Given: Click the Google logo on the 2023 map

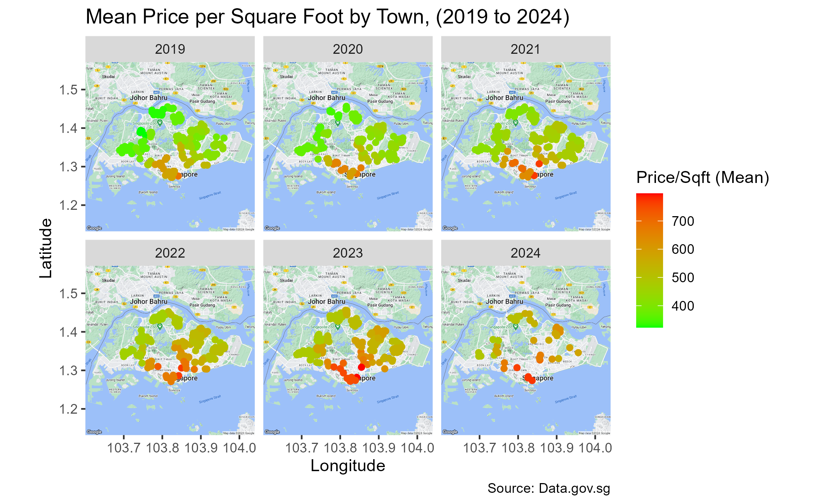Looking at the screenshot, I should (272, 432).
